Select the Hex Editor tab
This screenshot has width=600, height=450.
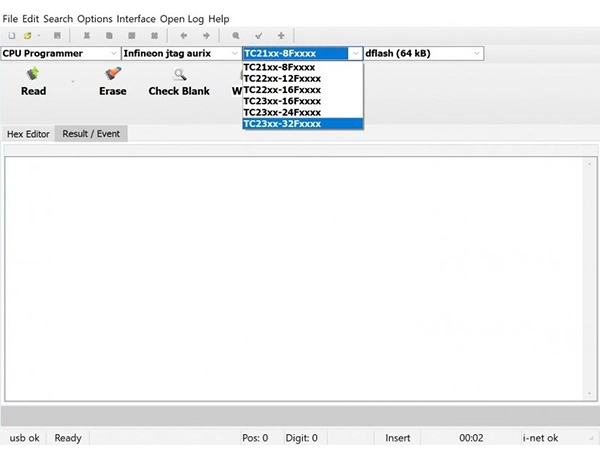coord(28,134)
